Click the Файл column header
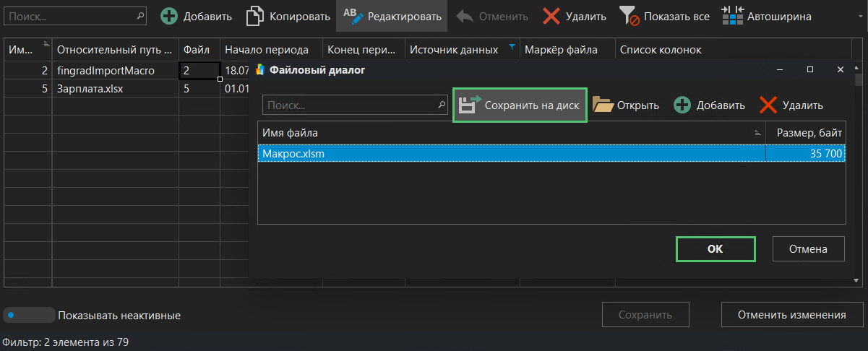868x351 pixels. (x=199, y=50)
